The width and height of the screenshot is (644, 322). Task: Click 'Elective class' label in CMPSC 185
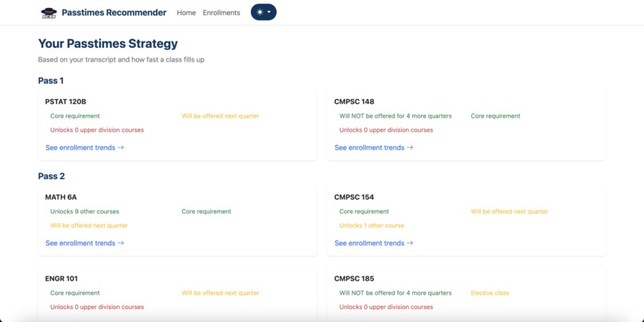[490, 293]
